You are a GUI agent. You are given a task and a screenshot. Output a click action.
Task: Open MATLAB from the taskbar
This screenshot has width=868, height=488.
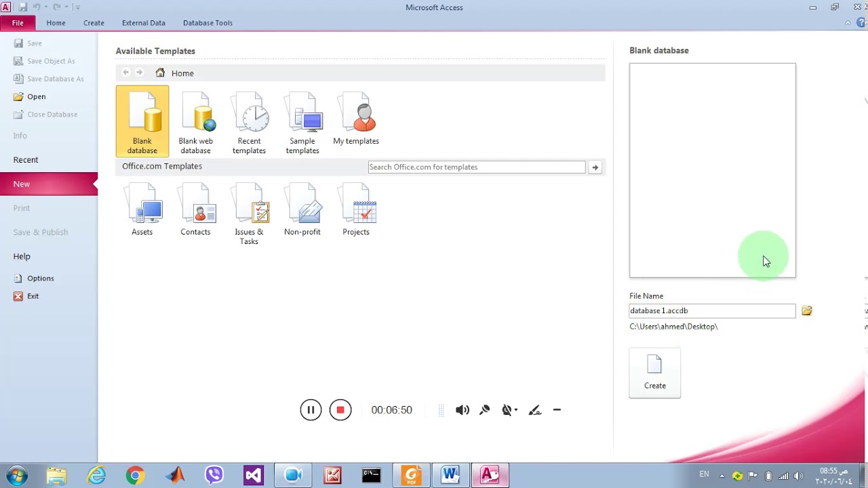click(175, 475)
